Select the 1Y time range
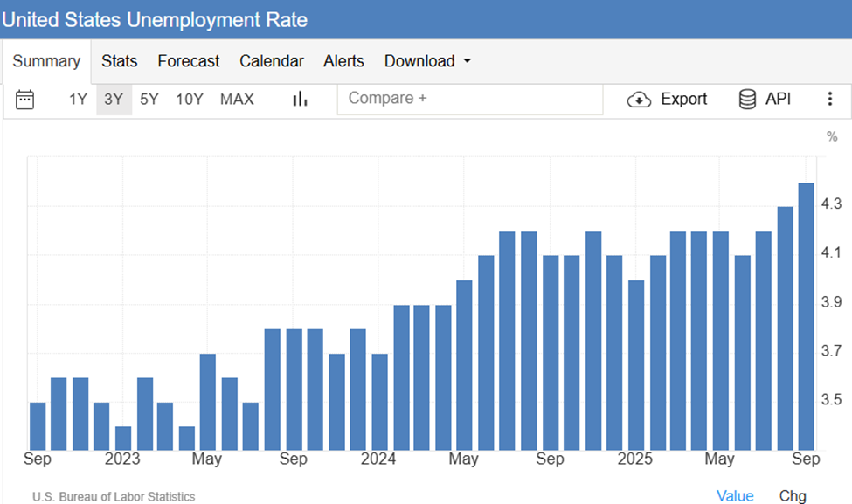The height and width of the screenshot is (504, 852). tap(78, 100)
